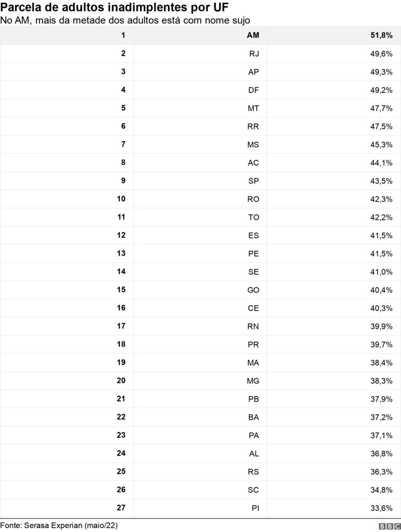This screenshot has height=532, width=401.
Task: Select the GO state cell
Action: click(253, 290)
